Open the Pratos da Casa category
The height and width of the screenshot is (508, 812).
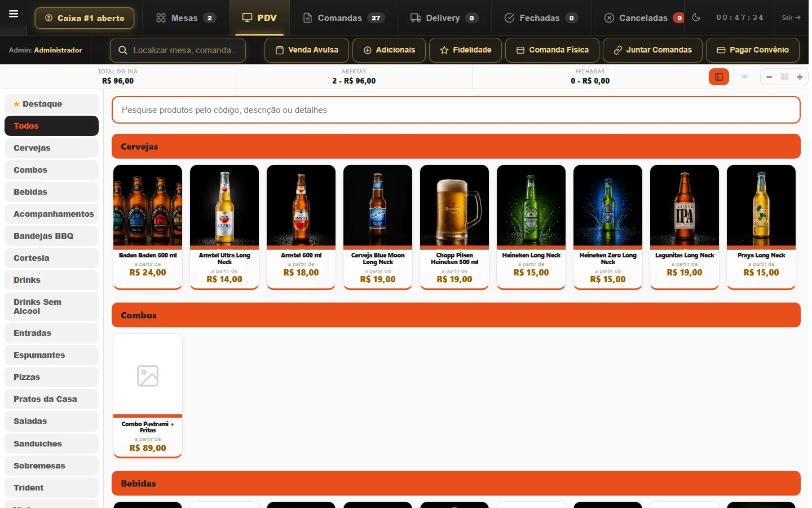(x=51, y=399)
